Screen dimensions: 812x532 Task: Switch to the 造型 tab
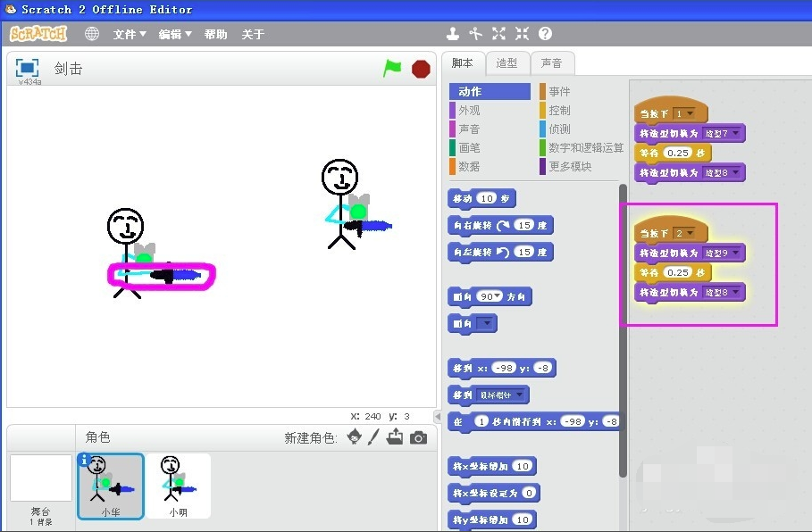506,63
